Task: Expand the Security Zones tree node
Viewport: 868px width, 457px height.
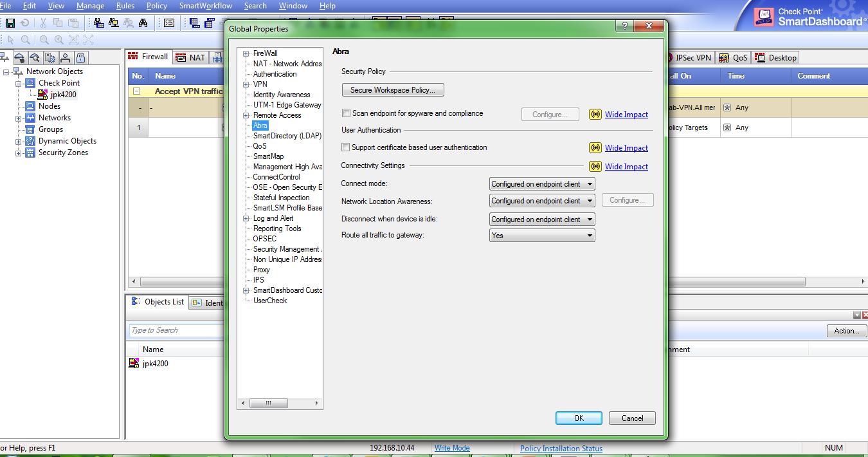Action: click(19, 153)
